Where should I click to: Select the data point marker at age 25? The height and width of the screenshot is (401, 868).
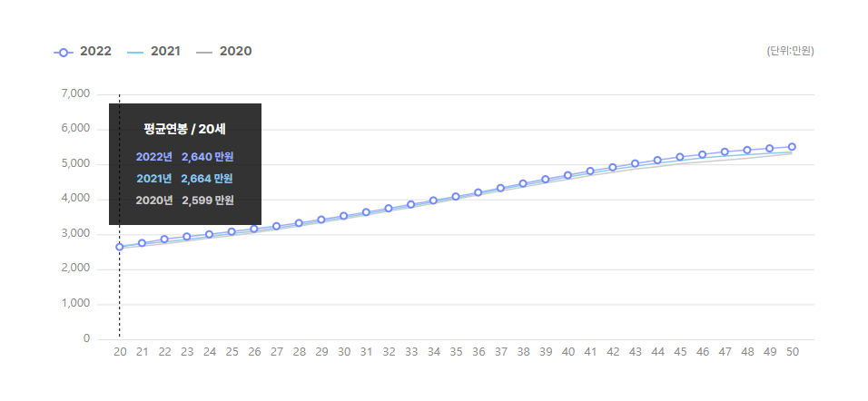232,231
